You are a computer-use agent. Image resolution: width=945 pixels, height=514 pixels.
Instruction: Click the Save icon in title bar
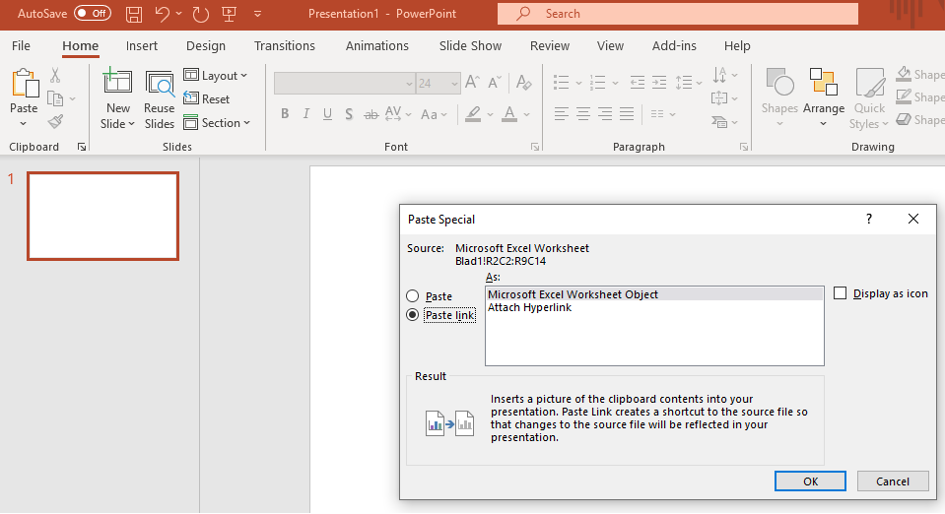coord(134,14)
